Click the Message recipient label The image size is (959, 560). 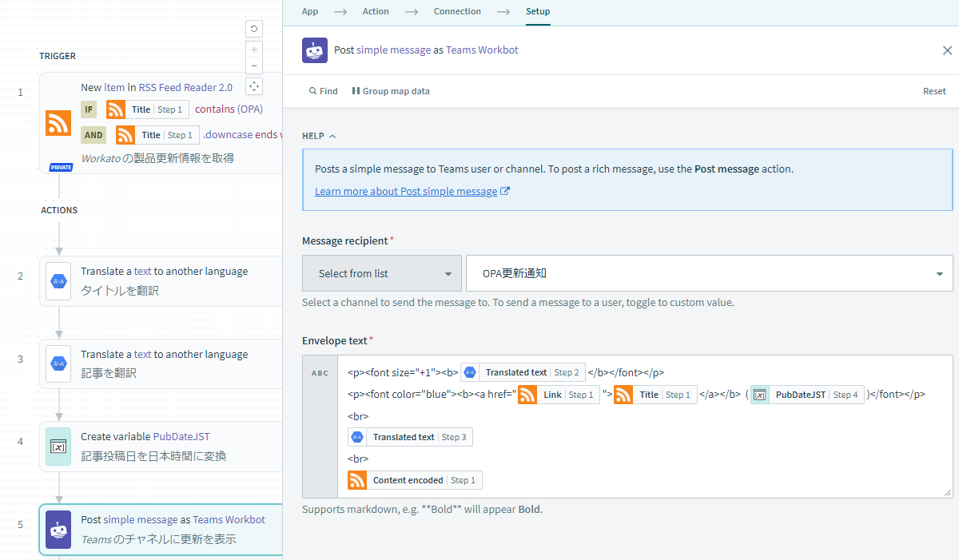coord(345,240)
